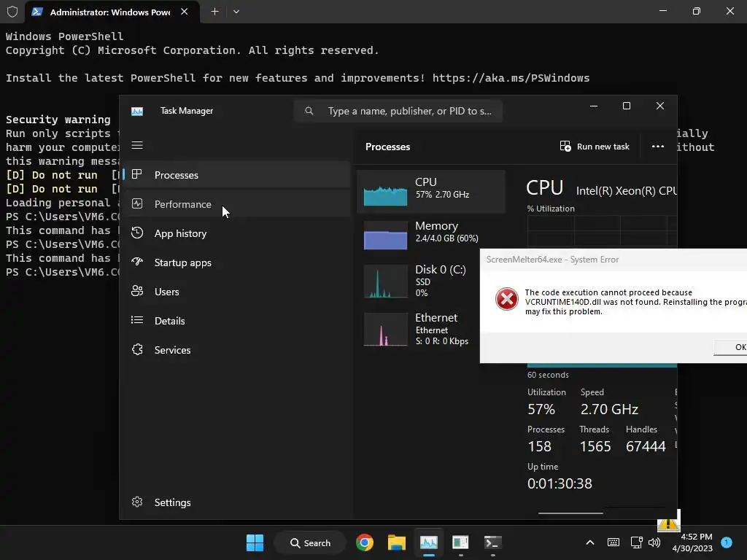Click the horizontal scrollbar in Task Manager
The width and height of the screenshot is (747, 560).
coord(570,513)
